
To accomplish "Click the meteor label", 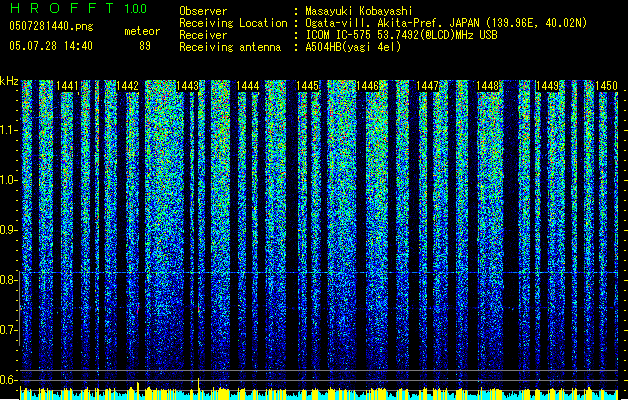I will [142, 31].
